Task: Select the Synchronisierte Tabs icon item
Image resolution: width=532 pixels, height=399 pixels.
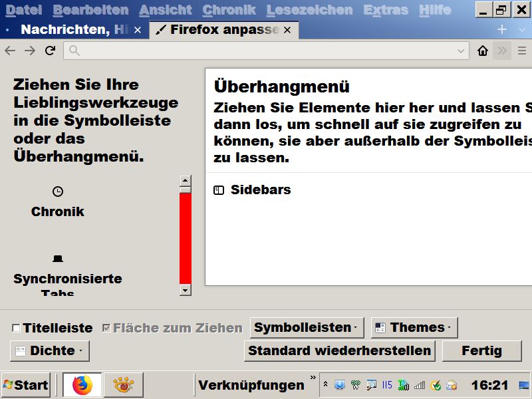Action: coord(68,275)
